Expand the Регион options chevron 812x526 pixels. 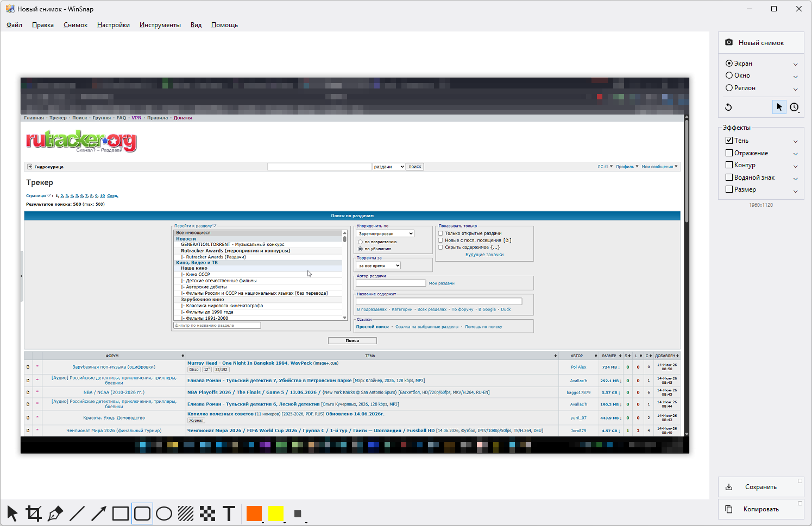pos(796,88)
